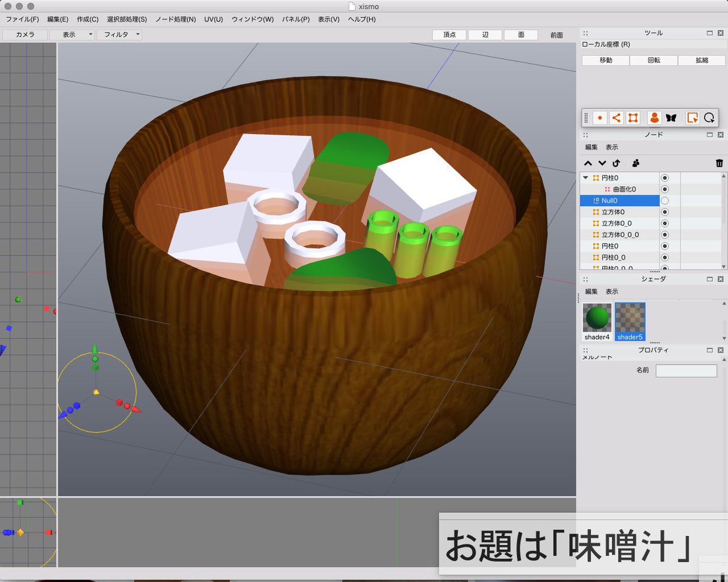Close the シェーダ panel with its X icon
The height and width of the screenshot is (582, 728).
pyautogui.click(x=720, y=279)
